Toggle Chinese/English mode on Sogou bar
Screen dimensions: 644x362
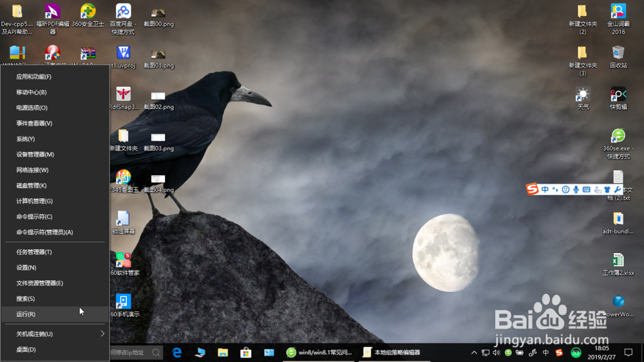click(545, 189)
